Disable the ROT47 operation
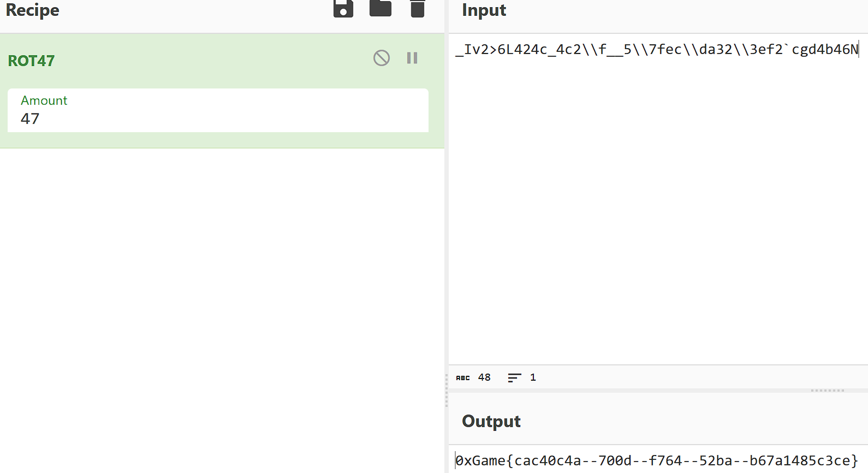This screenshot has width=868, height=473. (x=382, y=58)
